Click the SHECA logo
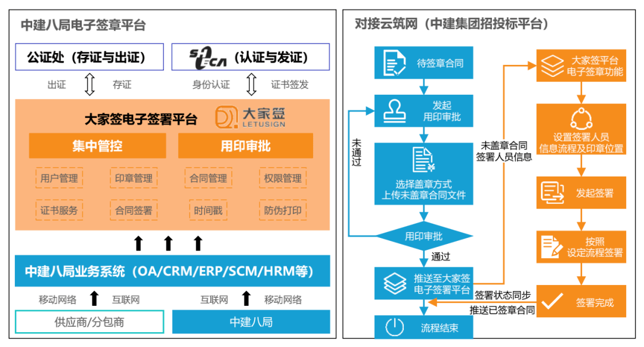This screenshot has height=347, width=644. coord(208,58)
